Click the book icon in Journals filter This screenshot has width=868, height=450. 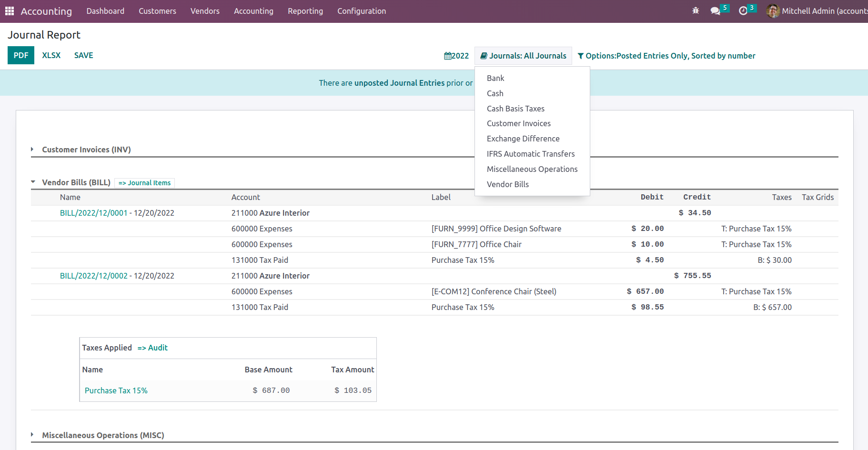(484, 56)
